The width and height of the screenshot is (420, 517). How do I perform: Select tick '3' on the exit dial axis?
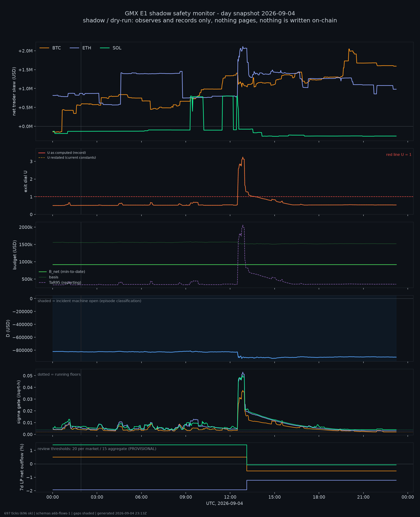[31, 161]
